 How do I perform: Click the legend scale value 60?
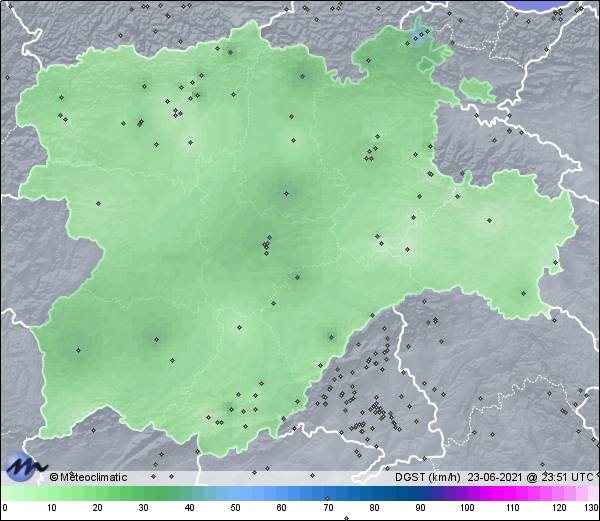click(x=282, y=508)
